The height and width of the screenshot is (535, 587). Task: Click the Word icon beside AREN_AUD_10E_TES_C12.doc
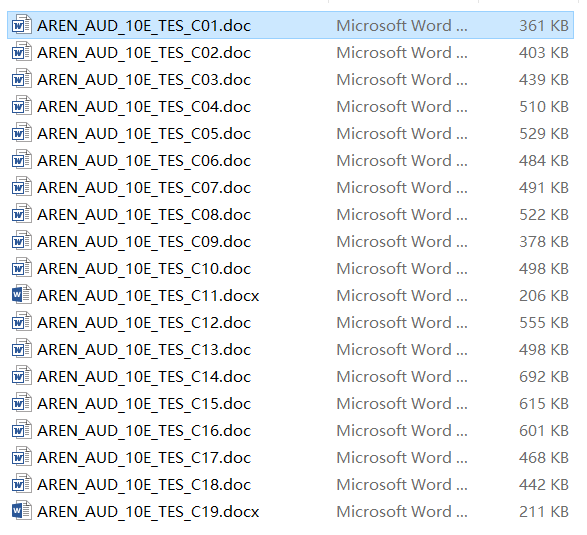pyautogui.click(x=21, y=322)
